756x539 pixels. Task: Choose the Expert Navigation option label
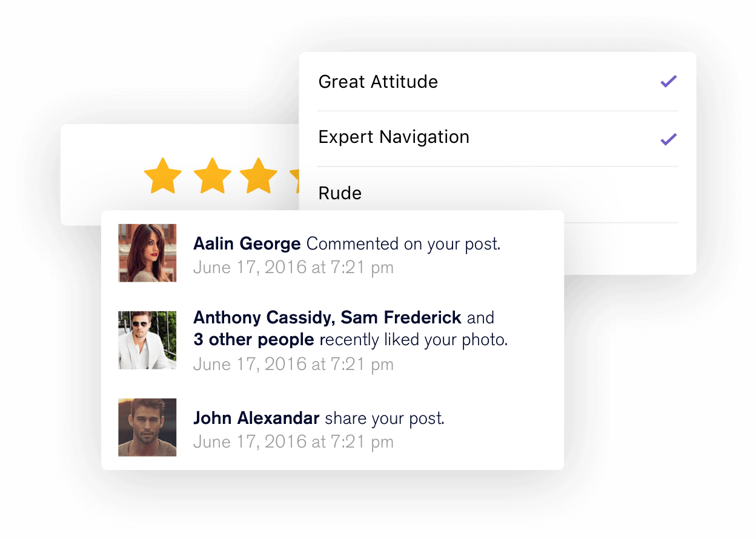point(394,137)
